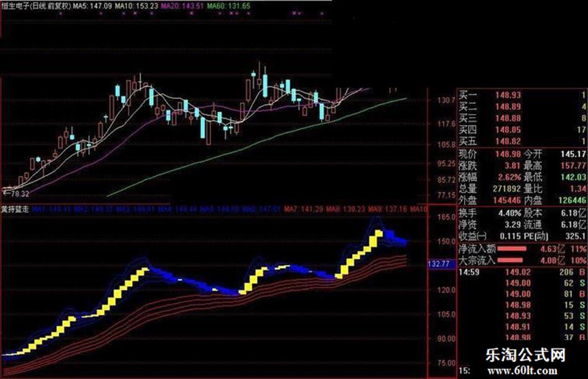This screenshot has width=588, height=379.
Task: Click the 流通 floating shares 6.18亿
Action: (x=574, y=225)
